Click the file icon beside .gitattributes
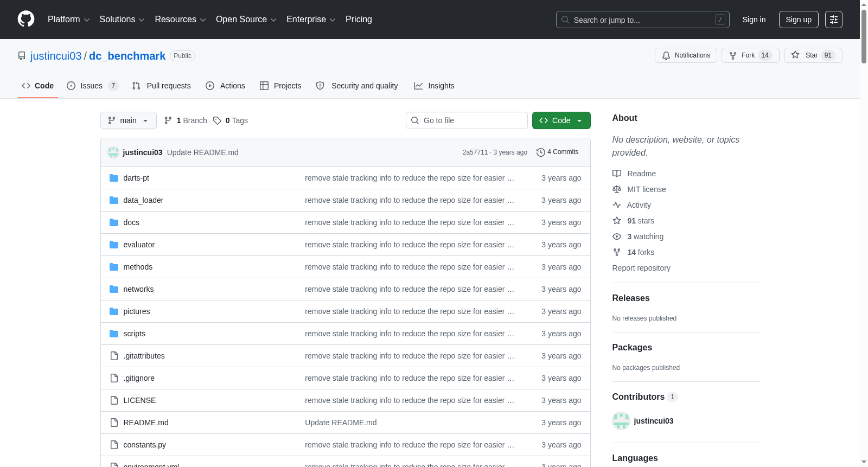The width and height of the screenshot is (868, 467). (x=114, y=356)
